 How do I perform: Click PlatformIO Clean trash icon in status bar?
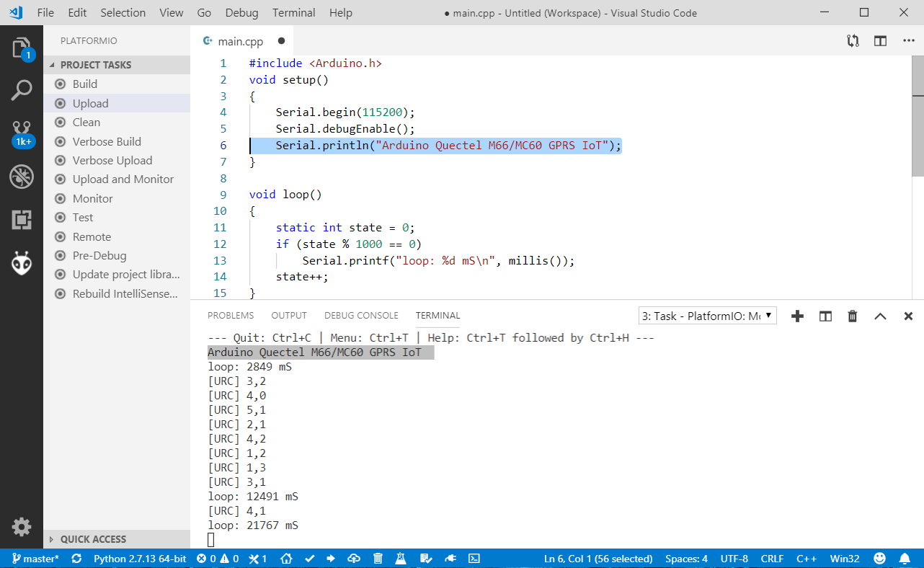pos(378,559)
